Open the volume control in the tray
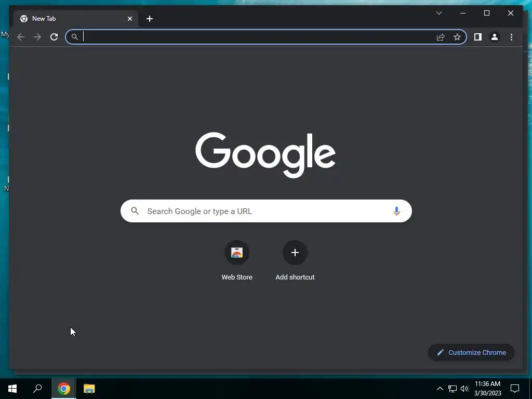Viewport: 532px width, 399px height. tap(464, 389)
